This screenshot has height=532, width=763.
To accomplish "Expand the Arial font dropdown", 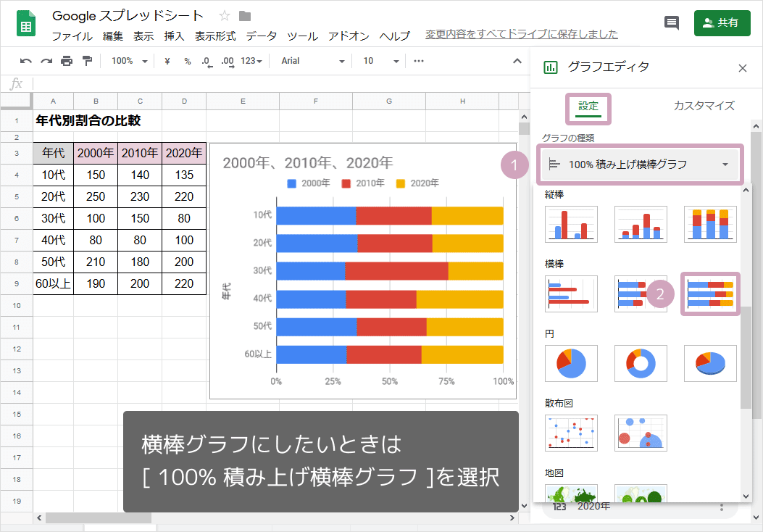I will point(312,61).
